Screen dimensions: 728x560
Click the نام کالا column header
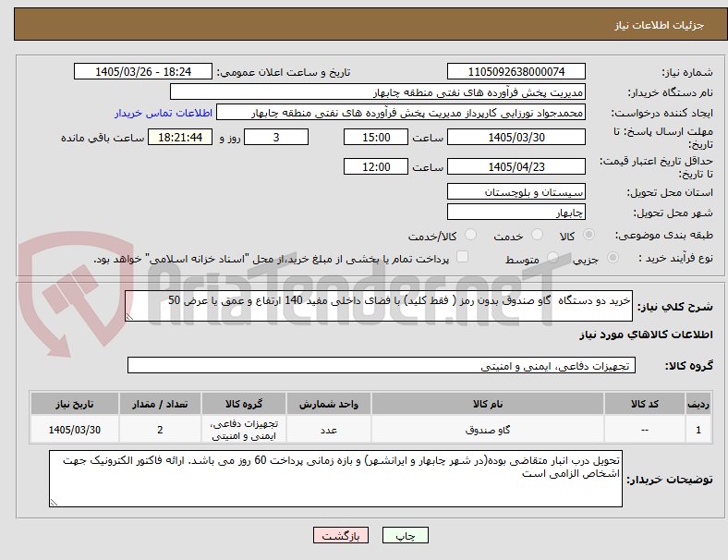pyautogui.click(x=488, y=404)
